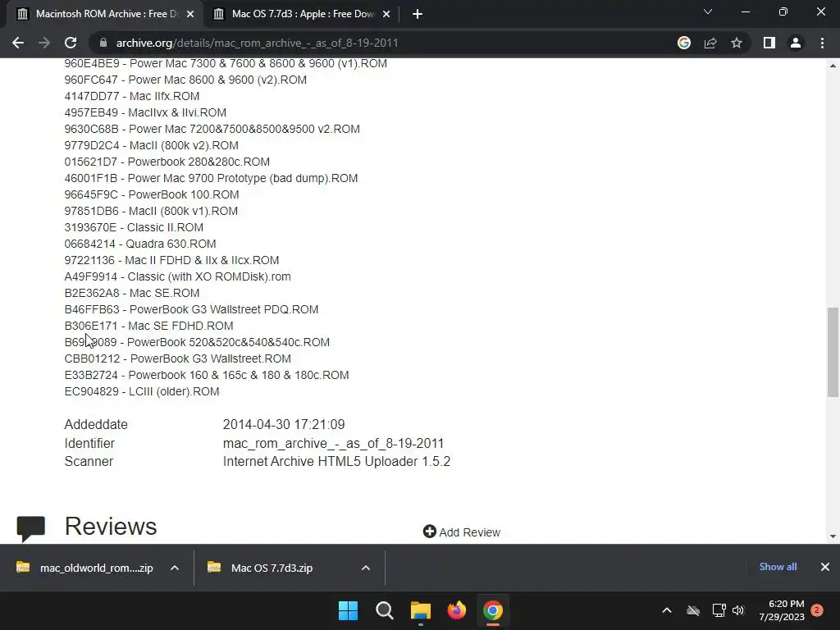Click 'A49F9914 - Classic (with XO ROMDisk).rom'
Image resolution: width=840 pixels, height=630 pixels.
(x=177, y=277)
